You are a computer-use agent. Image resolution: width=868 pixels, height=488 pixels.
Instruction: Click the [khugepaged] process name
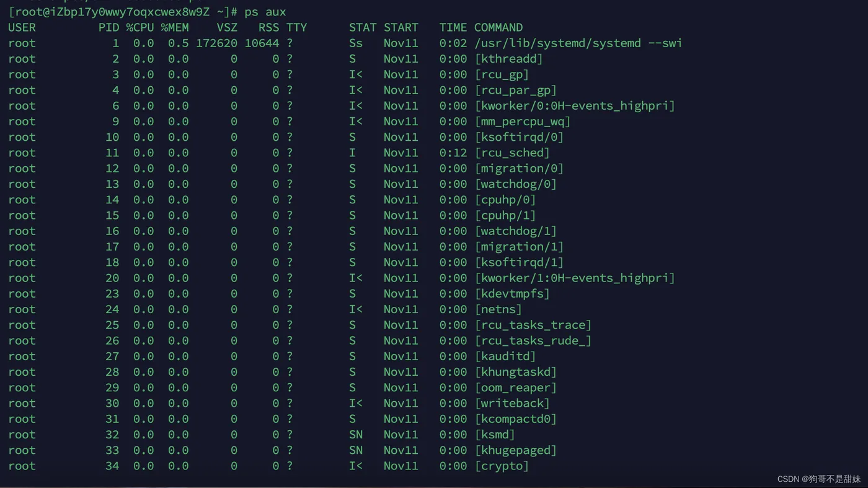pos(515,450)
